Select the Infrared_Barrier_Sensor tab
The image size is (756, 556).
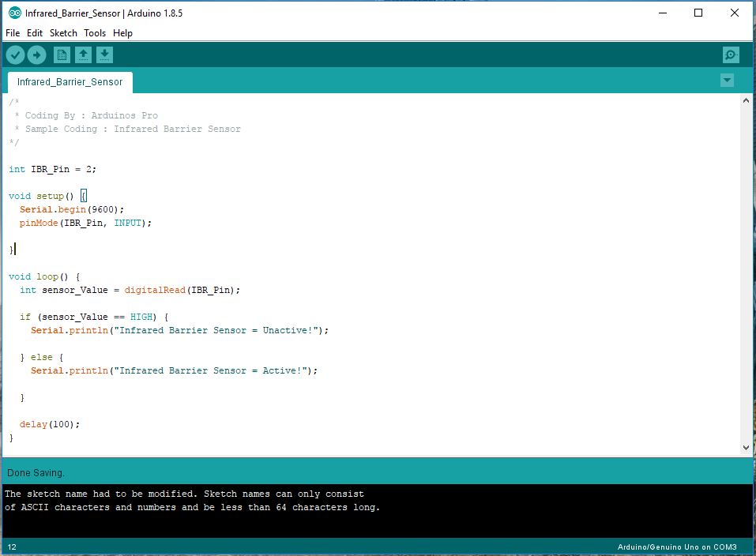pyautogui.click(x=70, y=81)
